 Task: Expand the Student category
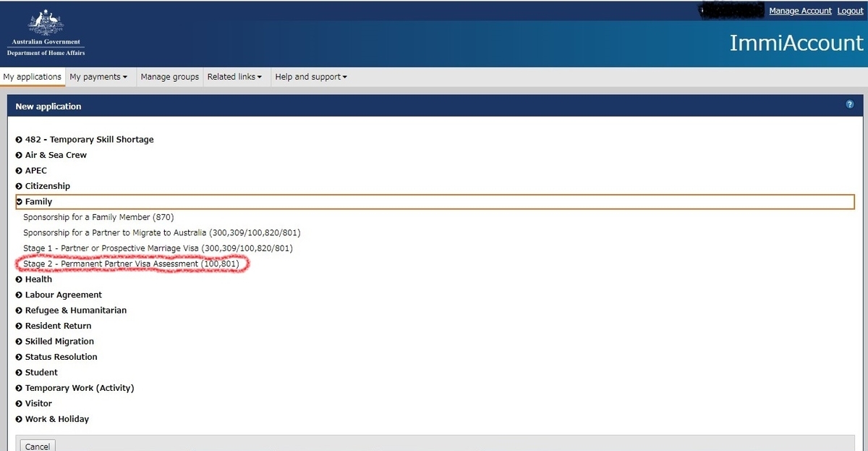click(37, 373)
